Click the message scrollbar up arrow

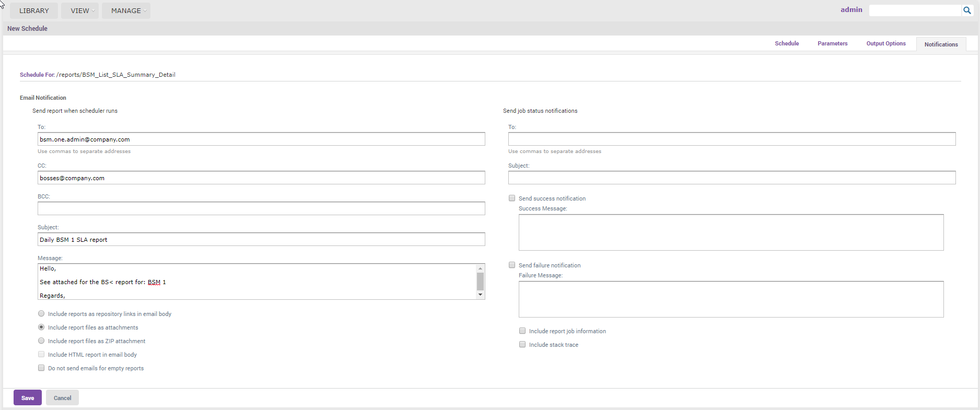[480, 268]
